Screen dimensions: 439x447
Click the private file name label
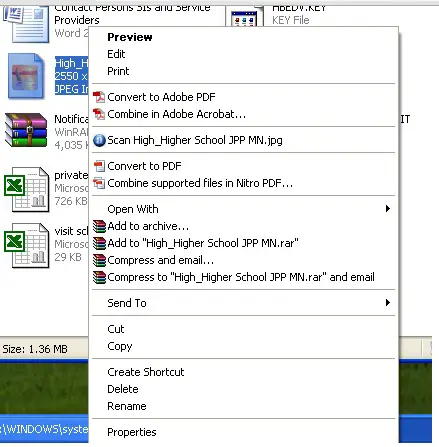(x=71, y=175)
